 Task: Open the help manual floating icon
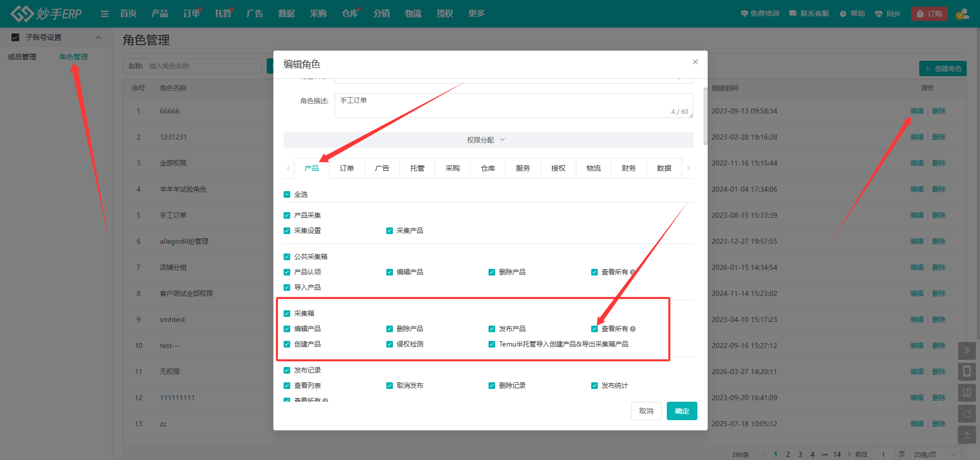[967, 393]
